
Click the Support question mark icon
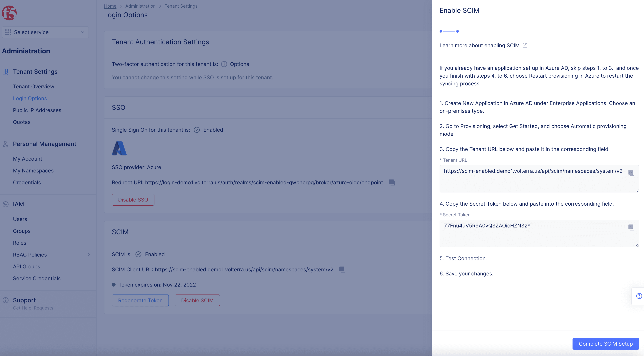click(x=6, y=300)
